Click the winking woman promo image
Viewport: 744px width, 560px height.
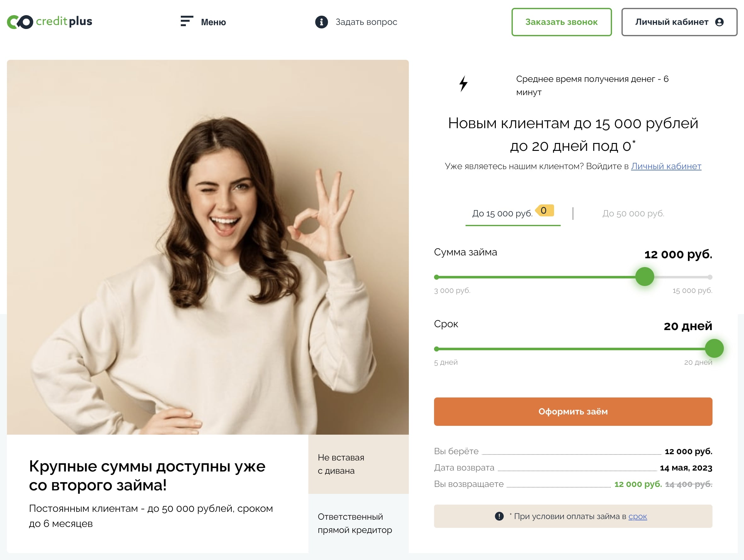(x=208, y=247)
